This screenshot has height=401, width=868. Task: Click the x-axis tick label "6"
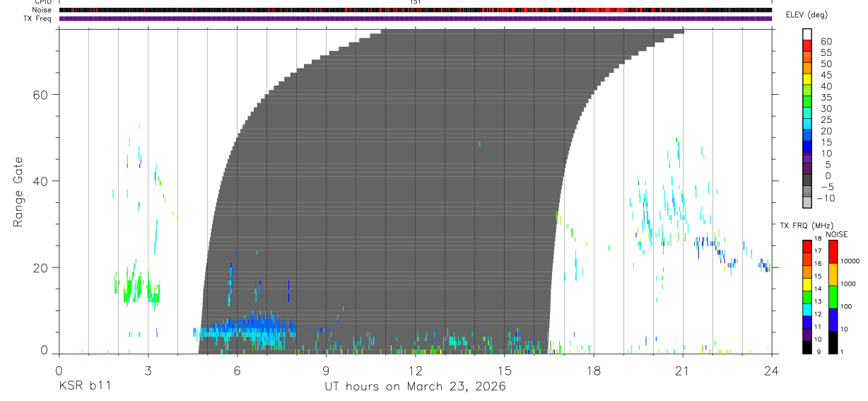[x=237, y=371]
